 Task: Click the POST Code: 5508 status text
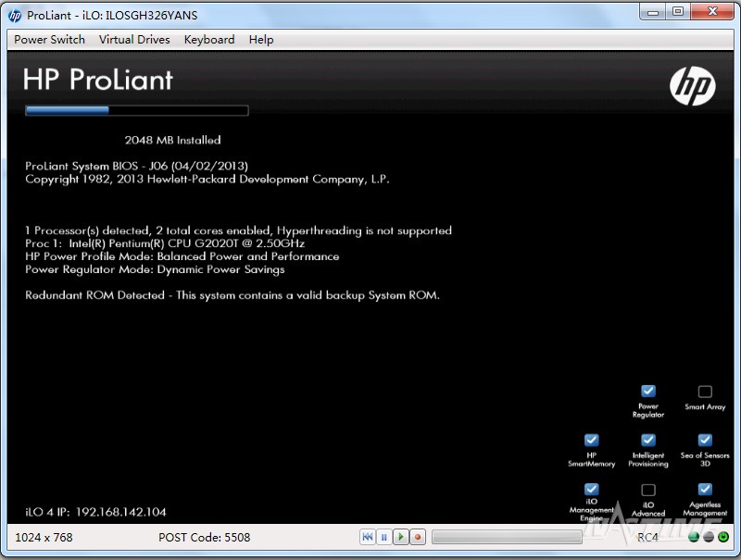pyautogui.click(x=204, y=538)
